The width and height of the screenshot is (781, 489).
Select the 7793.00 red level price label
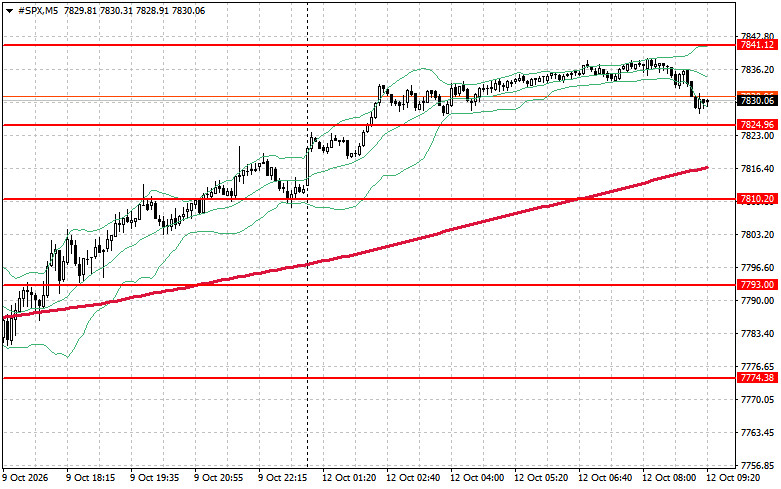757,285
